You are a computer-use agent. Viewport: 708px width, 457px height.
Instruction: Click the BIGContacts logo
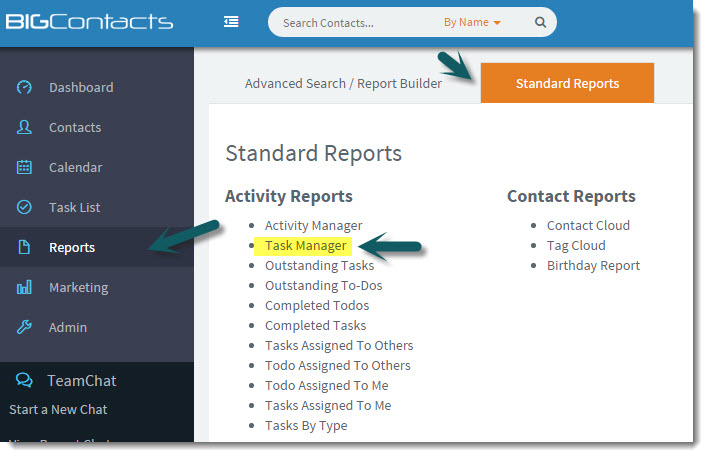(89, 22)
